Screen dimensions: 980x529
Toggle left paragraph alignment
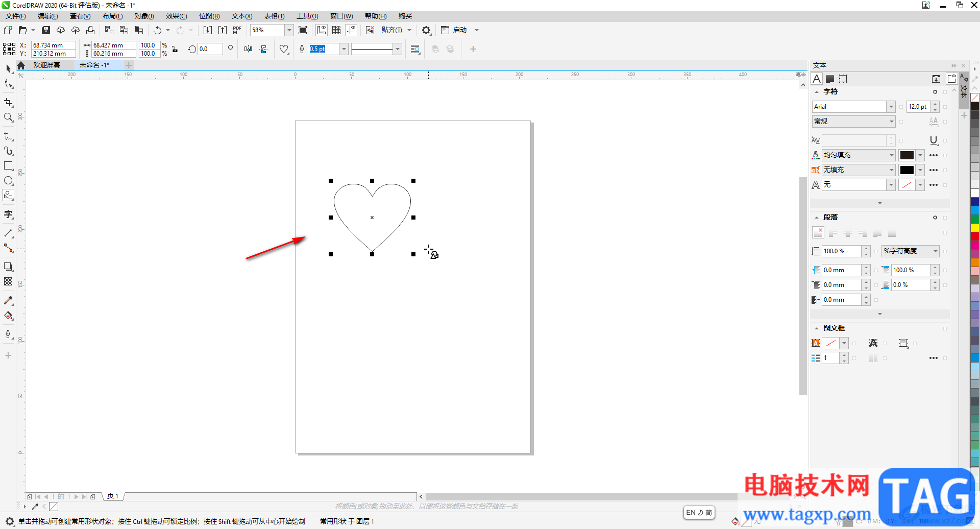click(x=833, y=232)
